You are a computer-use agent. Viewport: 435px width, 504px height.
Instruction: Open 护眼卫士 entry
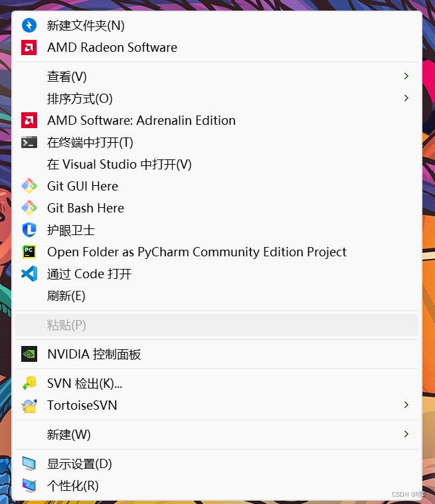217,230
